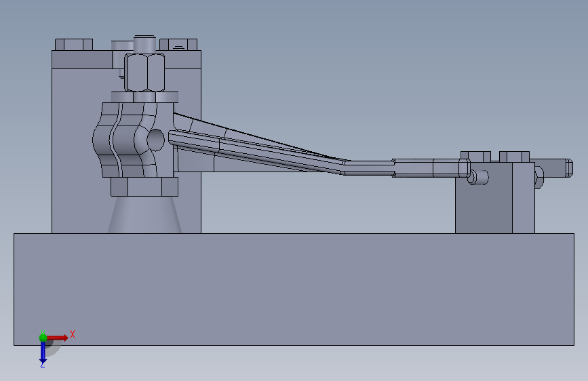
Task: Pick the right hex bolt head atop the left column
Action: click(x=178, y=45)
